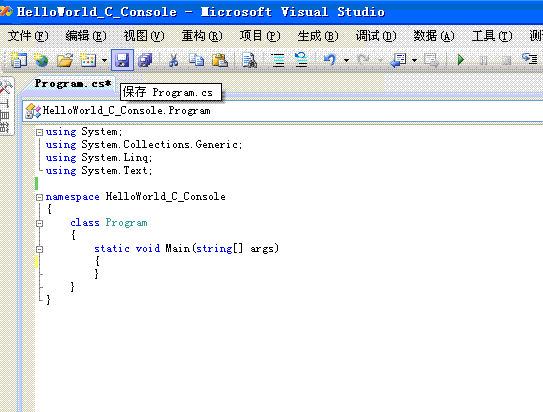Open the 编辑(E) menu
The image size is (543, 412).
[x=86, y=36]
